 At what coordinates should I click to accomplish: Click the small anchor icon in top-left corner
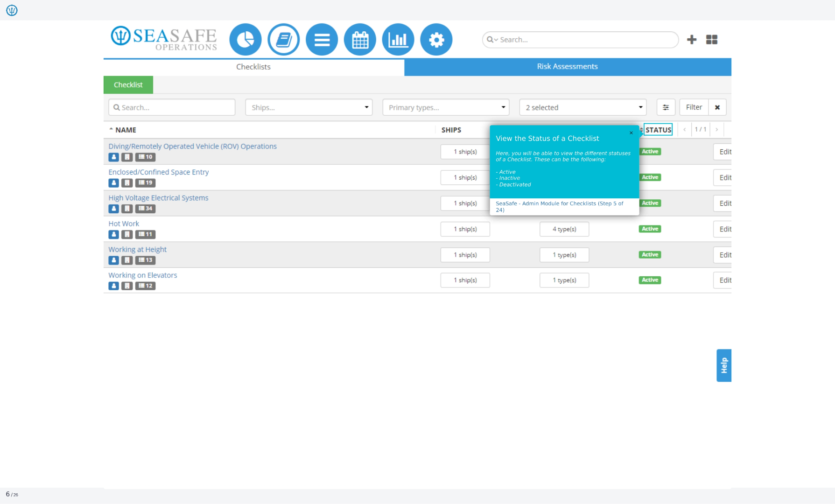point(12,10)
